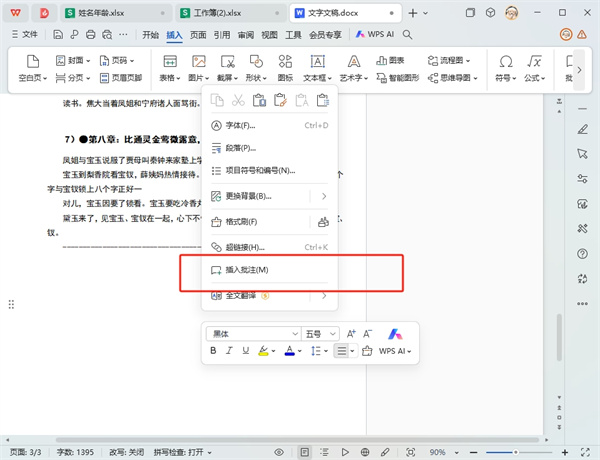
Task: Click the increase font size A+ icon
Action: pyautogui.click(x=349, y=333)
